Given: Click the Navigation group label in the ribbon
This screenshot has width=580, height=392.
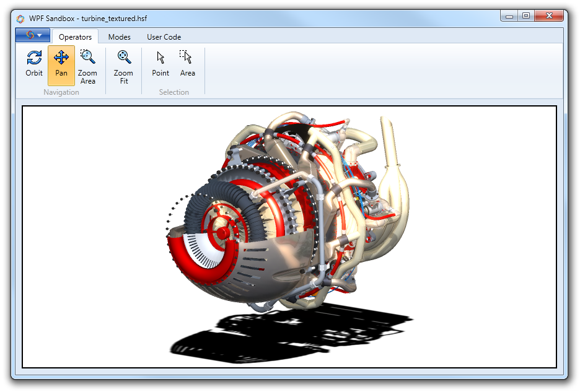Looking at the screenshot, I should [61, 92].
